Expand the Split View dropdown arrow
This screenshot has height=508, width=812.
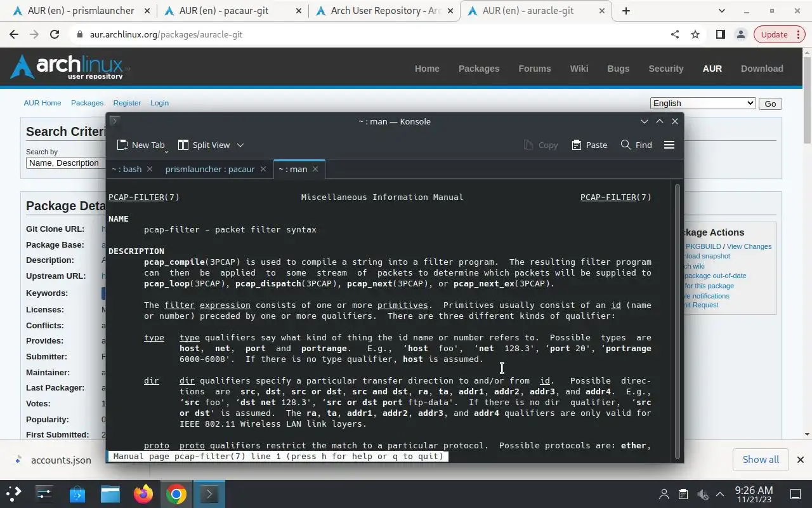point(240,145)
